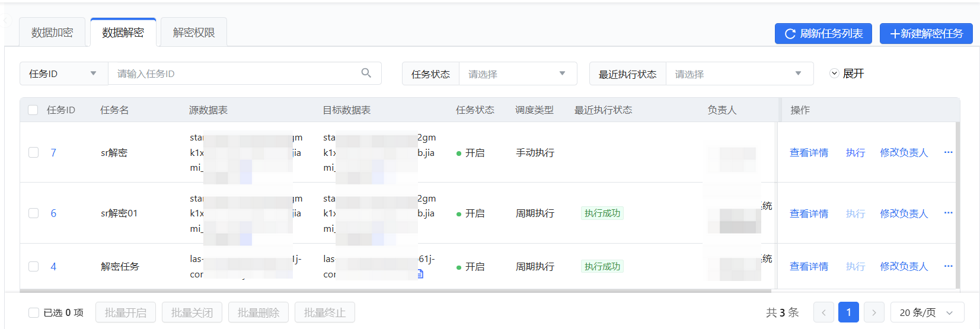Image resolution: width=980 pixels, height=329 pixels.
Task: Check the select-all header checkbox
Action: click(33, 110)
